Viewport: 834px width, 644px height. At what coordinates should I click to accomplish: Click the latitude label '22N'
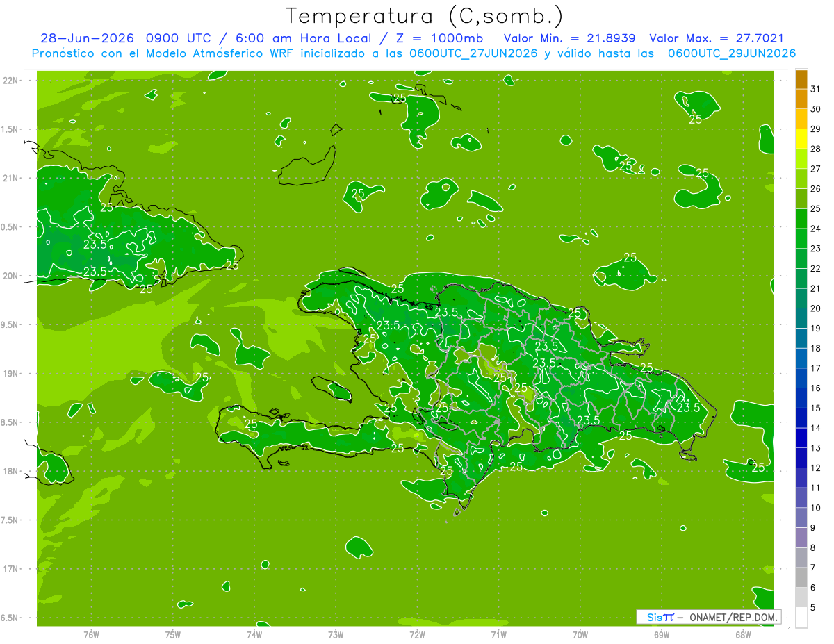coord(10,81)
